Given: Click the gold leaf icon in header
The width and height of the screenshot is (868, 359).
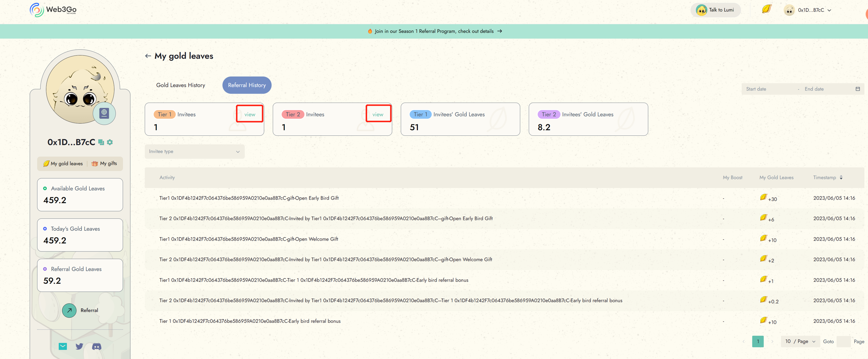Looking at the screenshot, I should point(766,9).
